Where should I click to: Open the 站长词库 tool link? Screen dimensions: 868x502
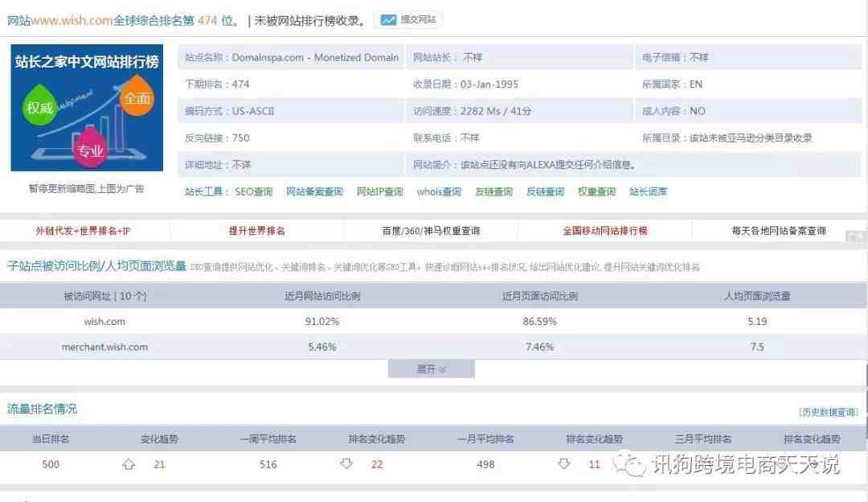tap(649, 191)
